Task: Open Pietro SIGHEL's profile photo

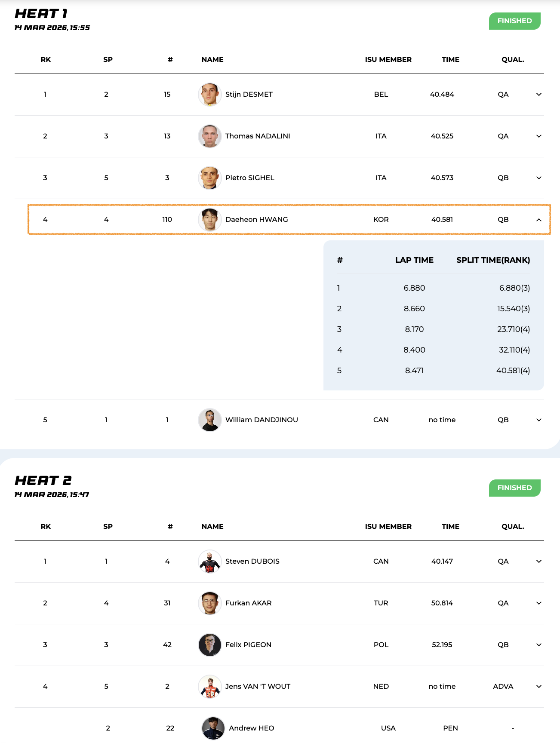Action: point(210,178)
